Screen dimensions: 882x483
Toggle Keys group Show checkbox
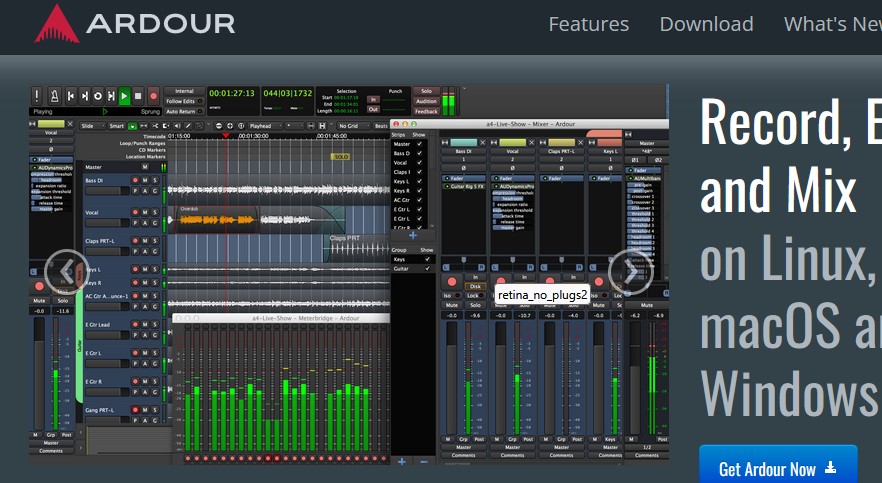[x=428, y=259]
